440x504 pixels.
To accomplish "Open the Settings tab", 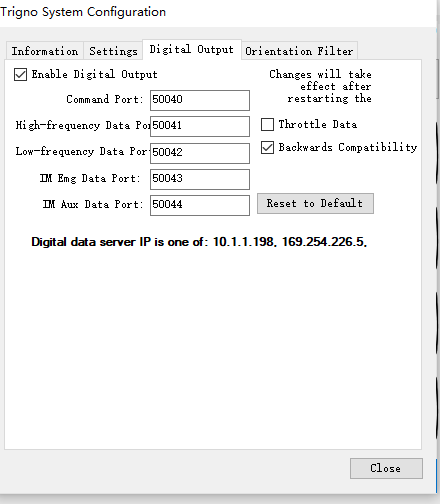I will [x=113, y=51].
